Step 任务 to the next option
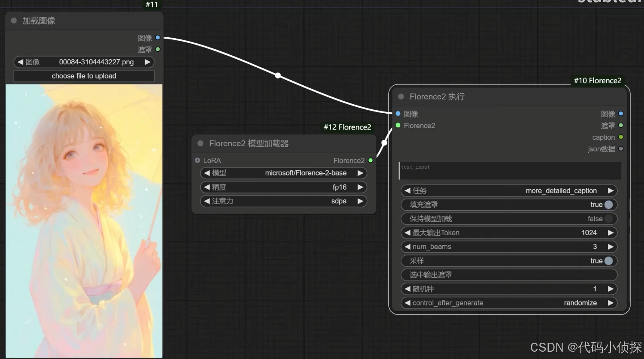This screenshot has height=359, width=644. point(611,190)
